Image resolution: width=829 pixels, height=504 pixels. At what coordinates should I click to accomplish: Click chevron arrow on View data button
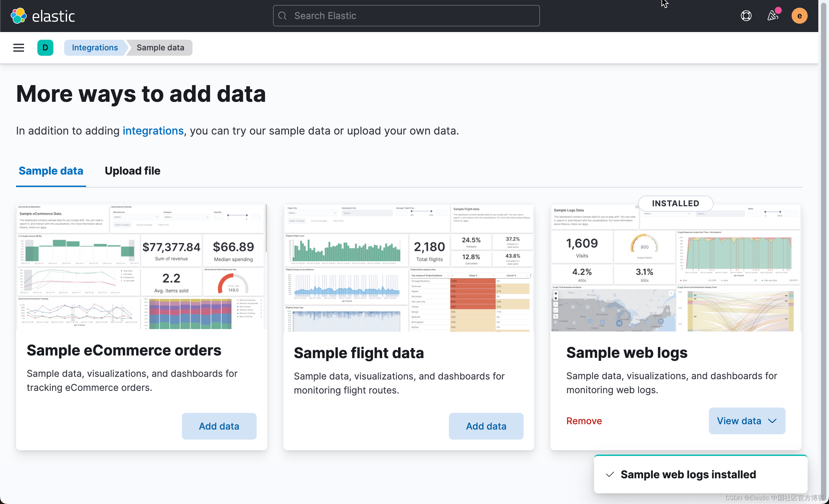773,421
